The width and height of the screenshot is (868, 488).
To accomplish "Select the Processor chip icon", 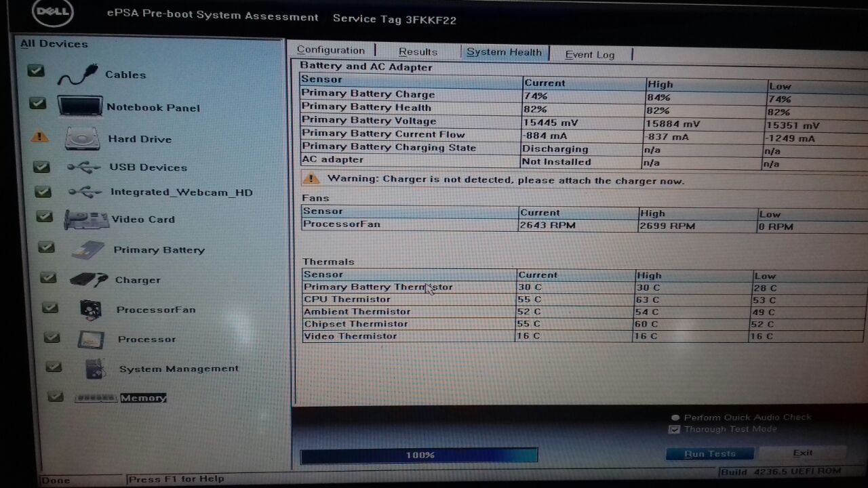I will coord(90,339).
